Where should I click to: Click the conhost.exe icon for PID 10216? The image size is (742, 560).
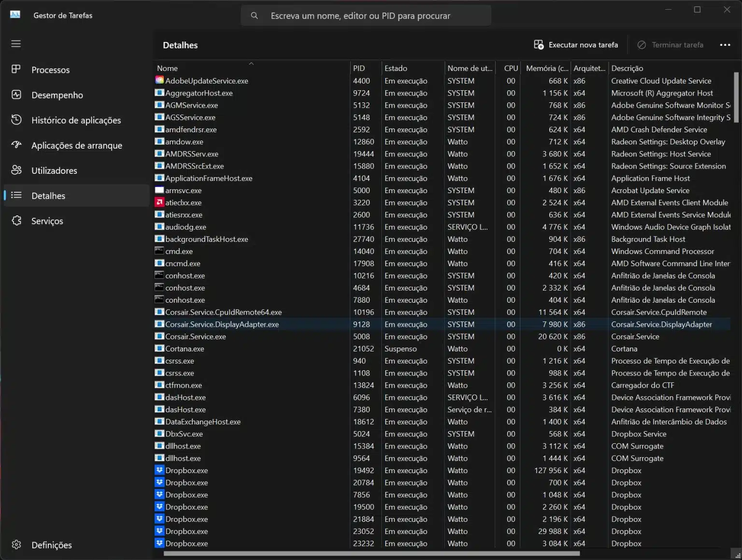[159, 275]
